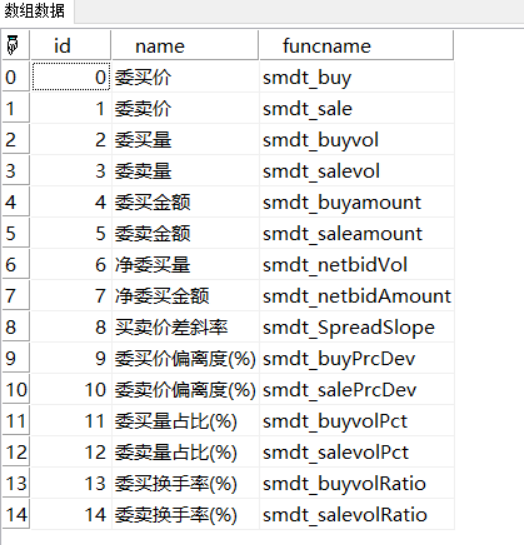524x545 pixels.
Task: Sort by the id column header
Action: click(71, 45)
